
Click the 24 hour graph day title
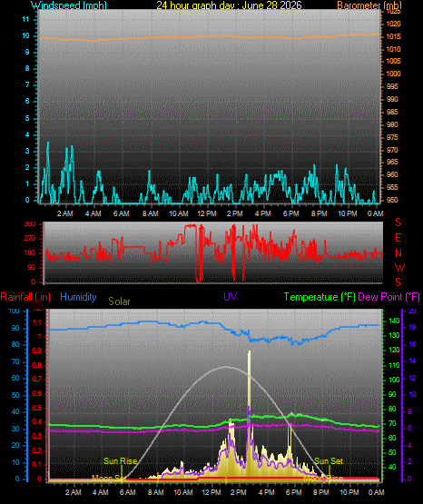(x=229, y=5)
